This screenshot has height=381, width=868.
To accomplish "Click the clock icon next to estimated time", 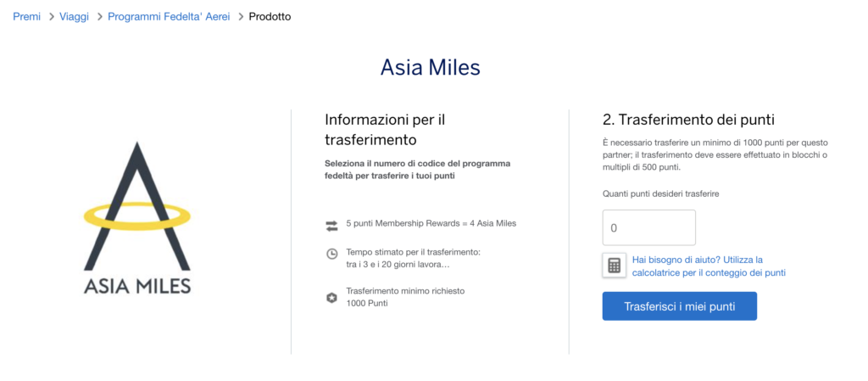I will click(331, 255).
